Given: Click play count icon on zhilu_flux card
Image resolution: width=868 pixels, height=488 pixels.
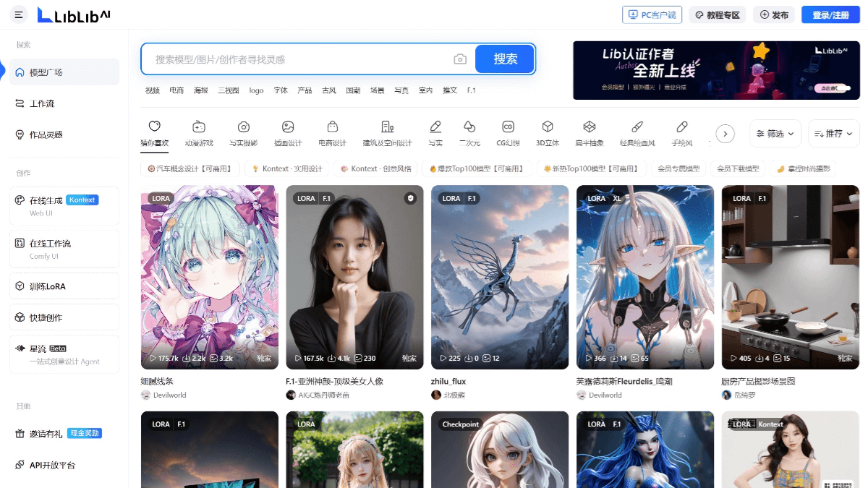Looking at the screenshot, I should point(443,359).
